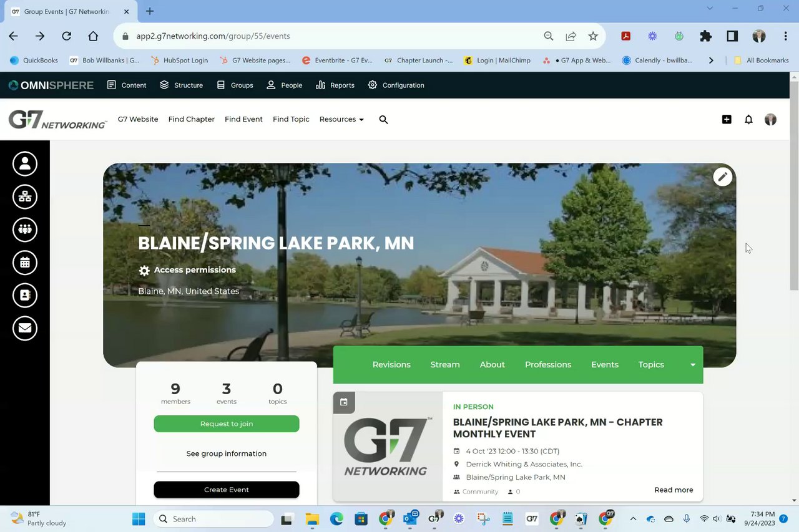The width and height of the screenshot is (799, 532).
Task: Click the Adobe Acrobat extension icon
Action: (625, 36)
